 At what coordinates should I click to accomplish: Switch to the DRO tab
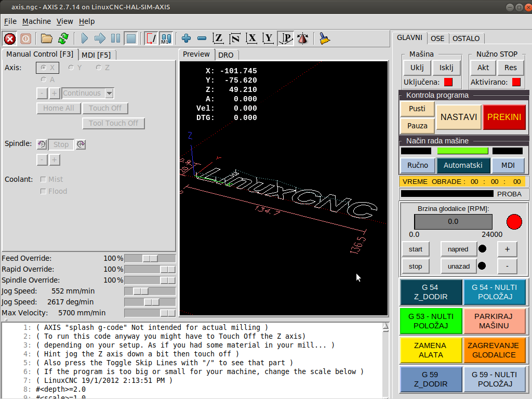click(225, 55)
